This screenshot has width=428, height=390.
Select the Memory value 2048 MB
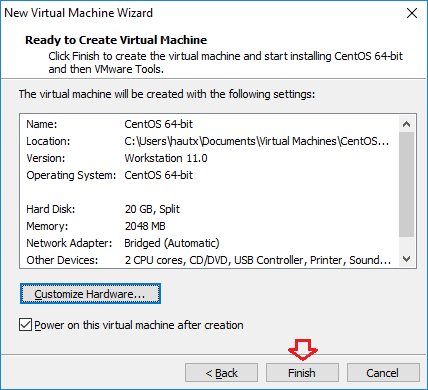145,226
